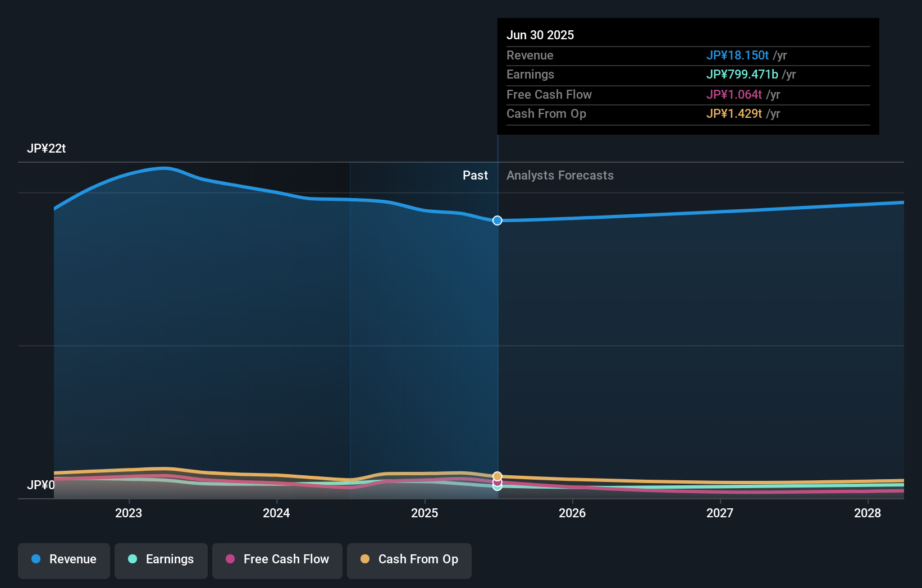Select the 2028 x-axis label

tap(868, 513)
